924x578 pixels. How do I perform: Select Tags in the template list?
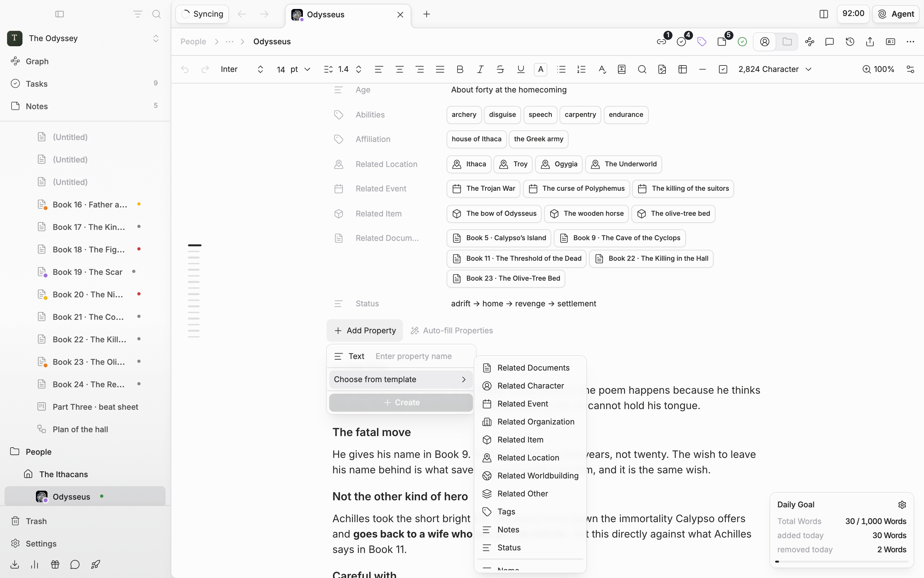coord(530,512)
